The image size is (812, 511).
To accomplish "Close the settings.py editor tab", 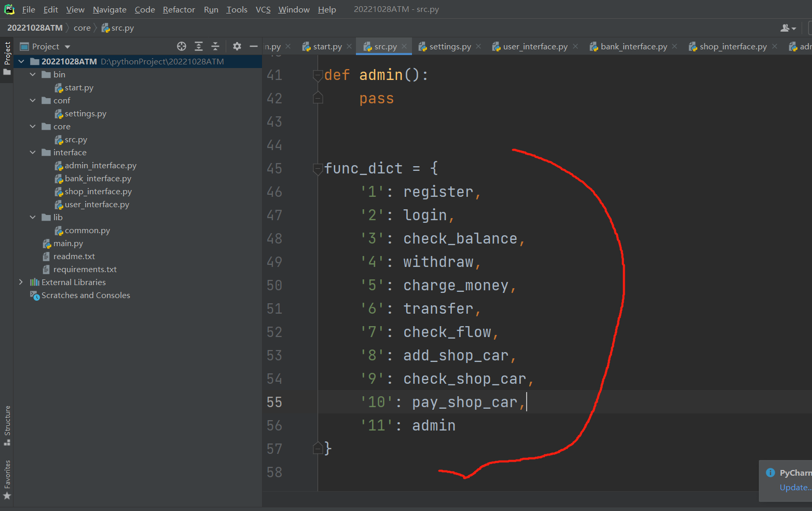I will click(x=478, y=46).
